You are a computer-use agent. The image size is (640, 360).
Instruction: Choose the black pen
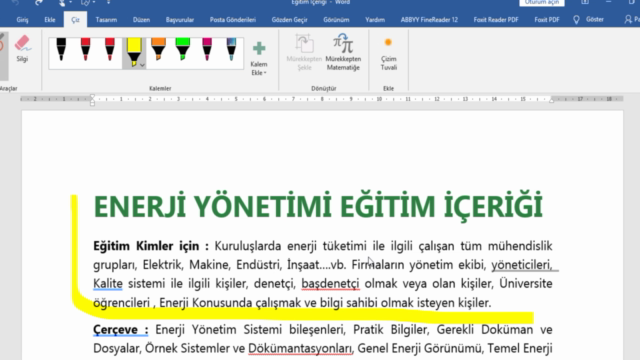[x=61, y=49]
